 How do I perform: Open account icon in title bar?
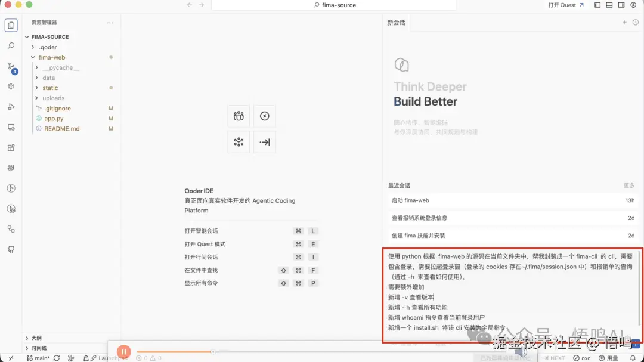(x=633, y=5)
